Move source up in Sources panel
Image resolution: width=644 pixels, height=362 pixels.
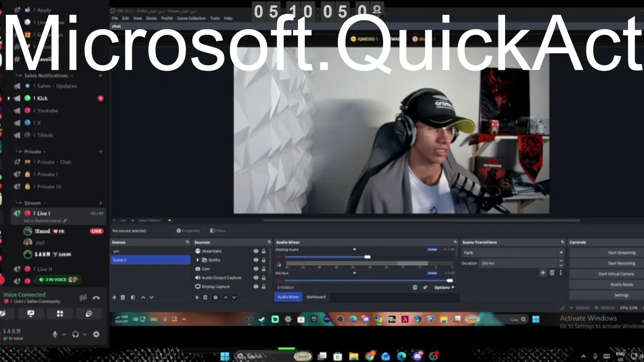[x=225, y=297]
